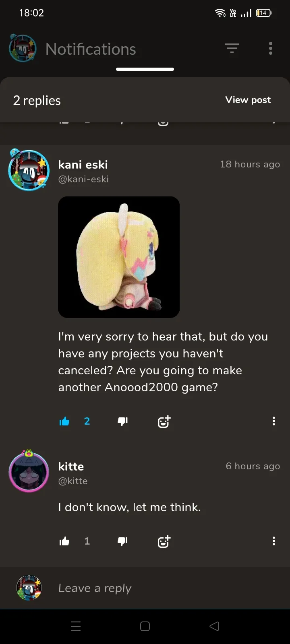The height and width of the screenshot is (644, 290).
Task: Open more options for kitte's reply
Action: [274, 541]
